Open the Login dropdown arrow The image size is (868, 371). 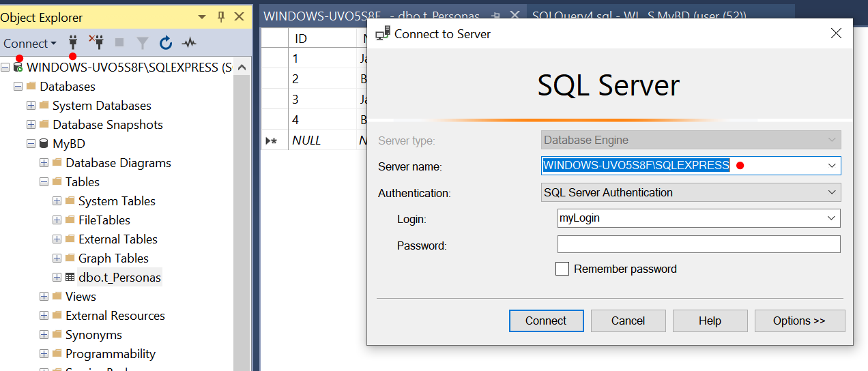click(832, 218)
